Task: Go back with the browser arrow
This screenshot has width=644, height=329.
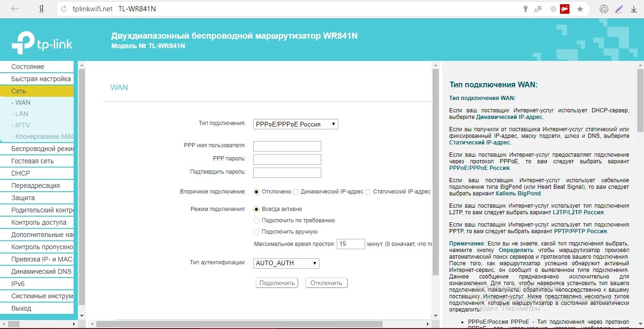Action: [x=15, y=9]
